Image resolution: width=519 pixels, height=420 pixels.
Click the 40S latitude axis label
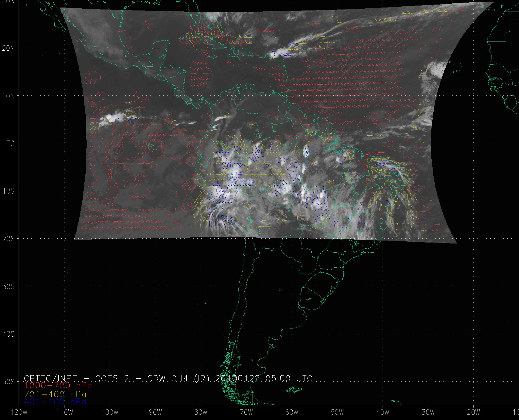[8, 334]
